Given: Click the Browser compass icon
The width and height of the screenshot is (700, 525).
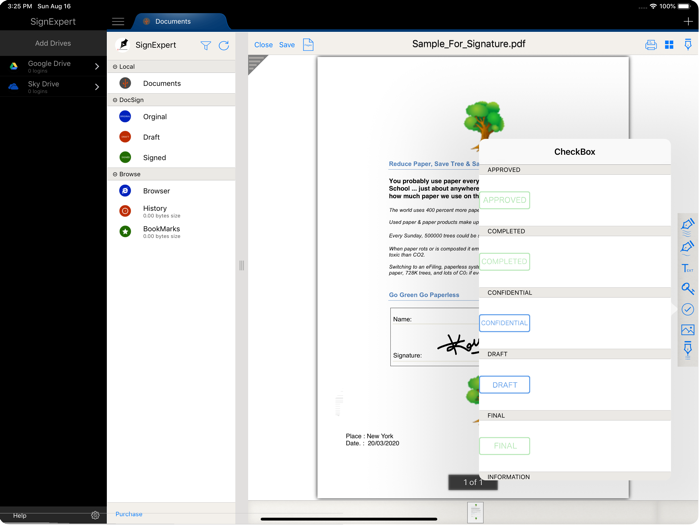Looking at the screenshot, I should coord(125,191).
